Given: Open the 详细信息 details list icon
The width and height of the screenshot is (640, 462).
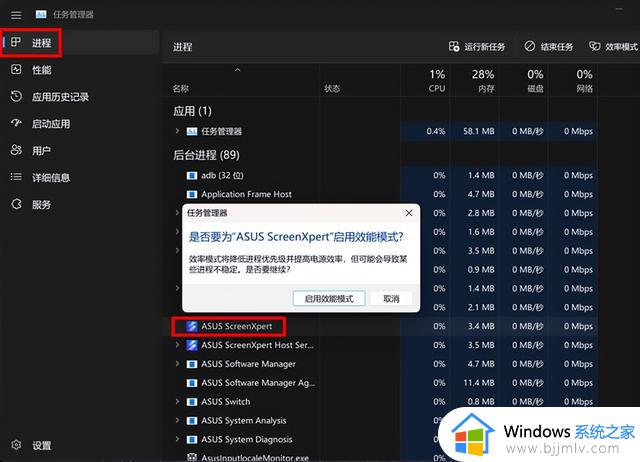Looking at the screenshot, I should tap(16, 177).
